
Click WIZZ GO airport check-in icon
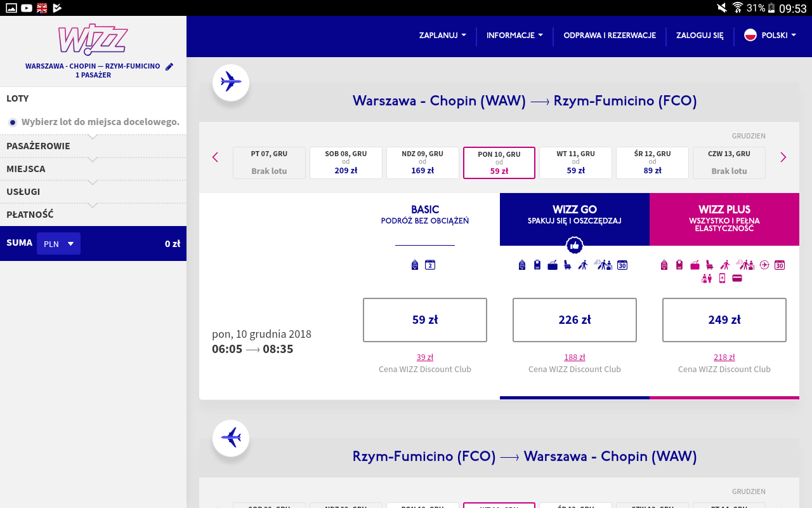tap(603, 265)
